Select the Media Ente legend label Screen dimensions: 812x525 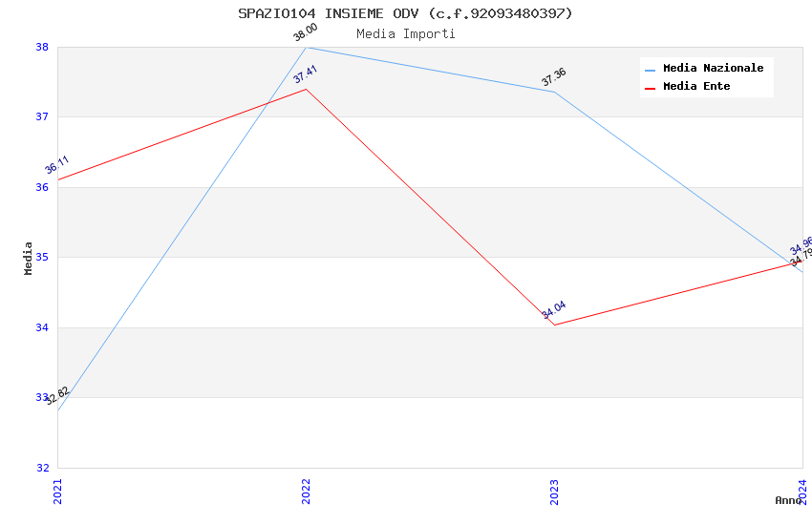coord(696,87)
